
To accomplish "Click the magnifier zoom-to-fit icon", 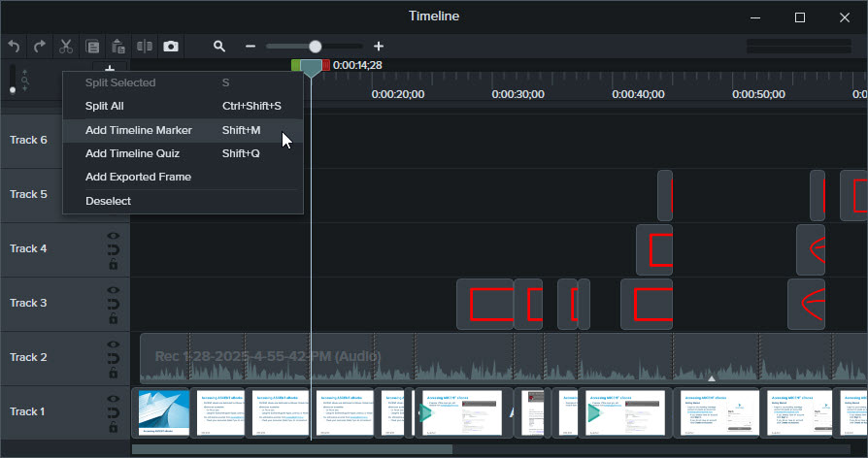I will point(219,47).
